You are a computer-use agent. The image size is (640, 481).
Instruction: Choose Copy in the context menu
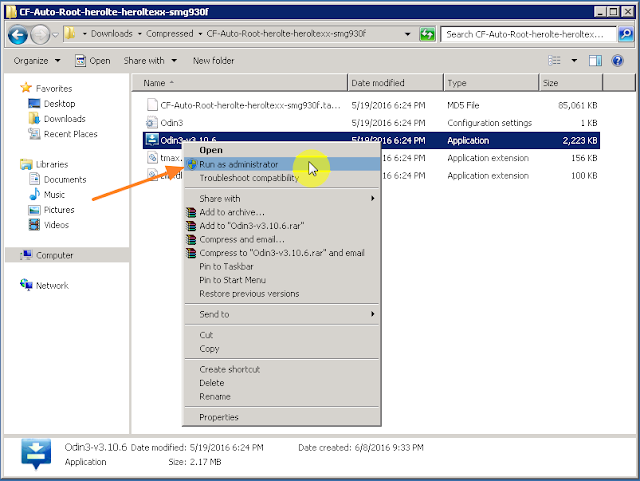(x=282, y=349)
